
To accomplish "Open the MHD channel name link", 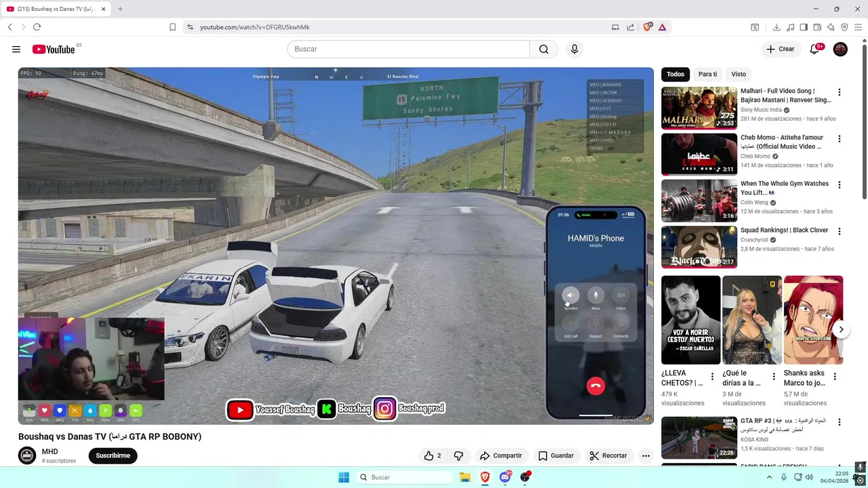I will (x=50, y=451).
